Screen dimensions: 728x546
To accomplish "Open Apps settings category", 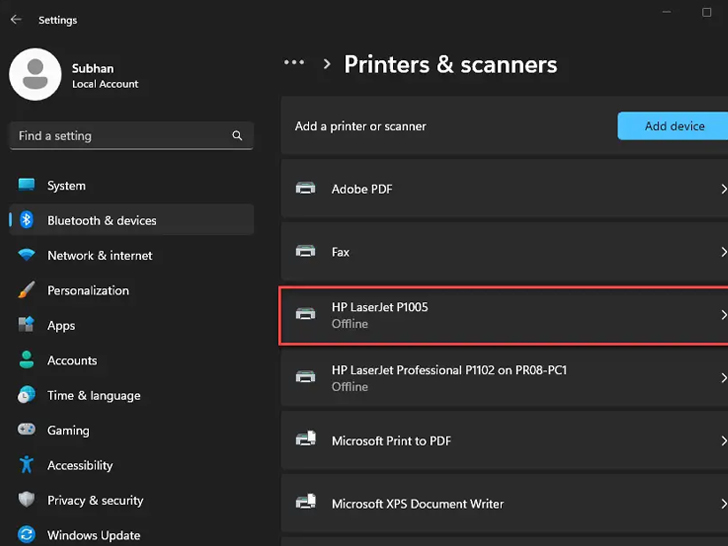I will tap(131, 325).
